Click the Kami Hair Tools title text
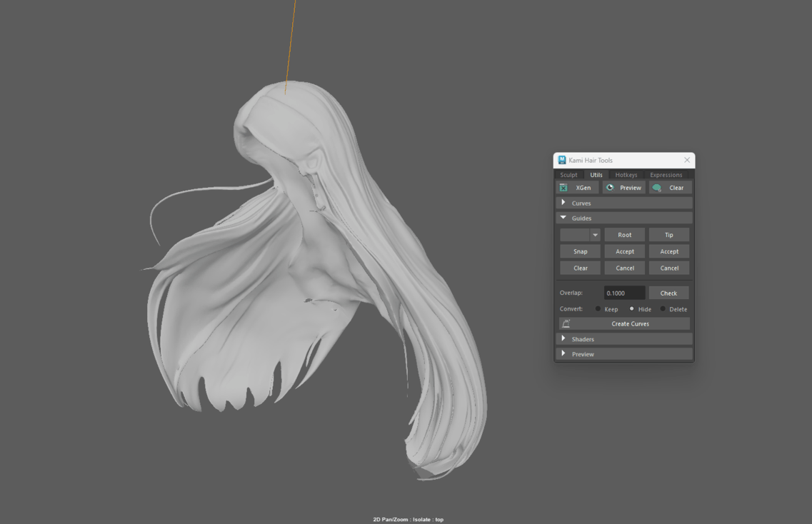The height and width of the screenshot is (524, 812). click(x=591, y=161)
